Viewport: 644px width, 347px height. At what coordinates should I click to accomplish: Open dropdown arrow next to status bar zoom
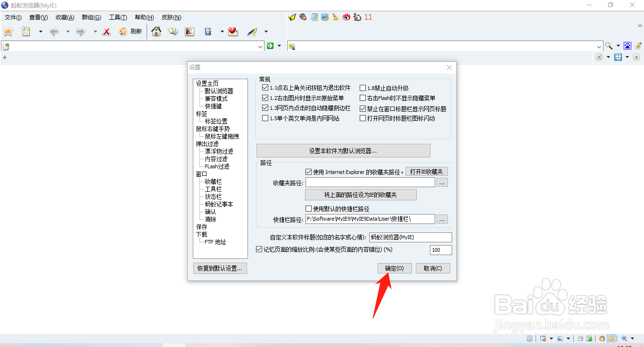coord(632,339)
